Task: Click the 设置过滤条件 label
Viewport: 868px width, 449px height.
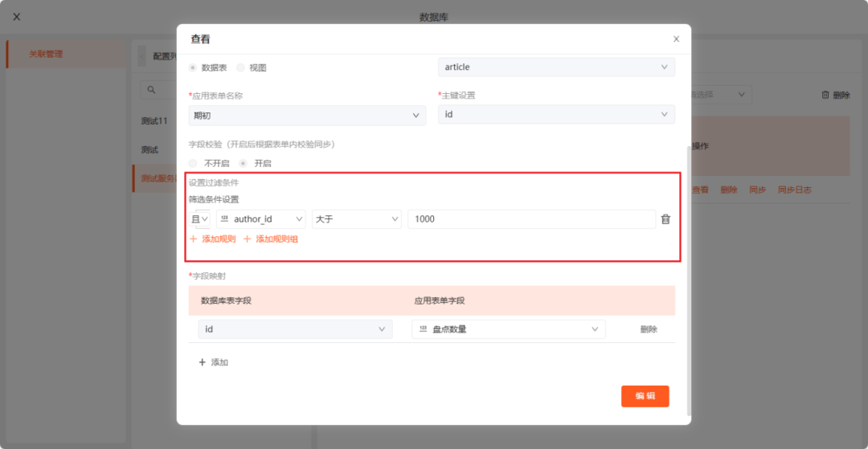Action: (x=214, y=183)
